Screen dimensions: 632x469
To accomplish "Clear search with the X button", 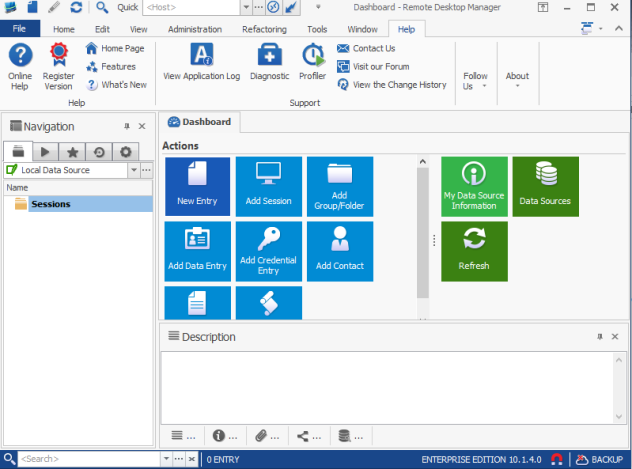I will (x=192, y=459).
